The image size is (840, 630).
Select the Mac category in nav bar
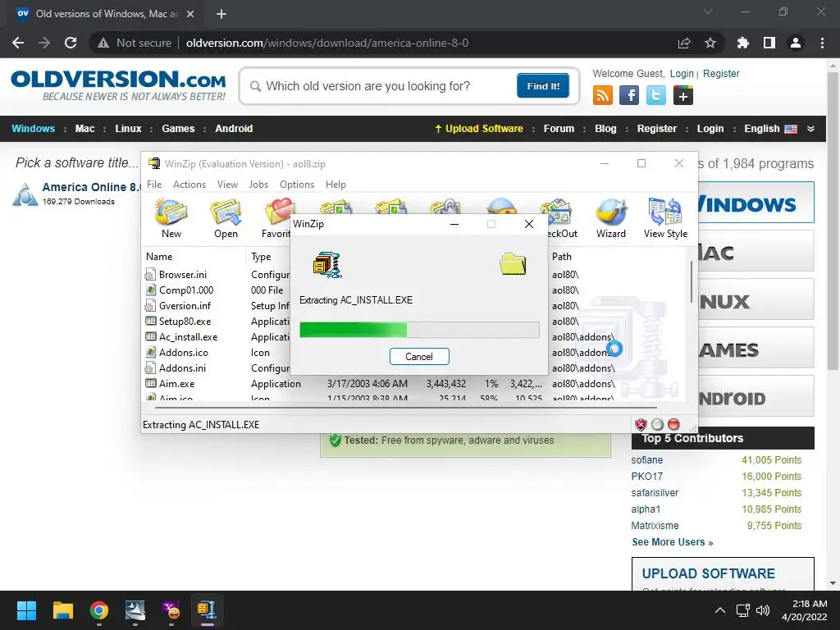84,129
